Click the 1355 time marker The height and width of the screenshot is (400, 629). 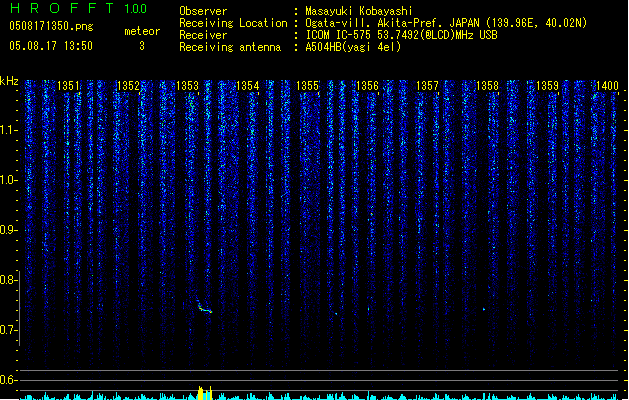coord(307,86)
